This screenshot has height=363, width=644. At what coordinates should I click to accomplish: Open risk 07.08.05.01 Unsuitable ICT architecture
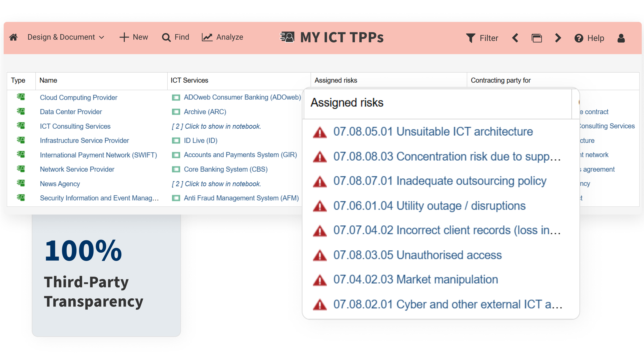point(433,131)
